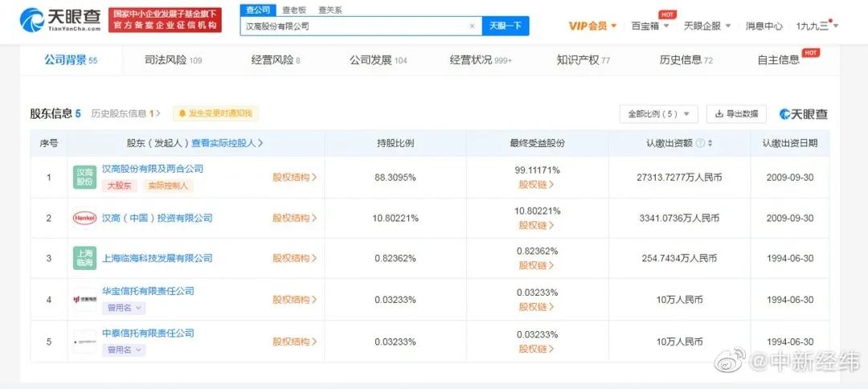Click the 3341.0736万人民币 amount cell
This screenshot has height=389, width=868.
(679, 218)
